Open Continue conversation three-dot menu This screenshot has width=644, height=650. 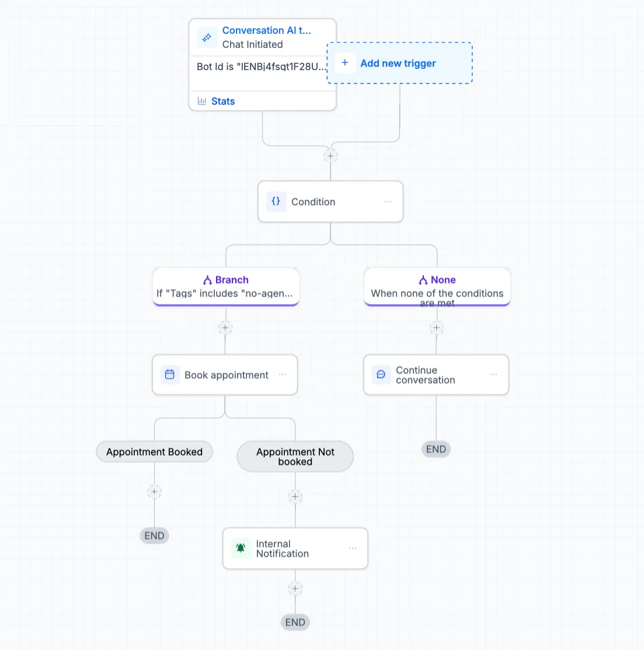tap(493, 375)
